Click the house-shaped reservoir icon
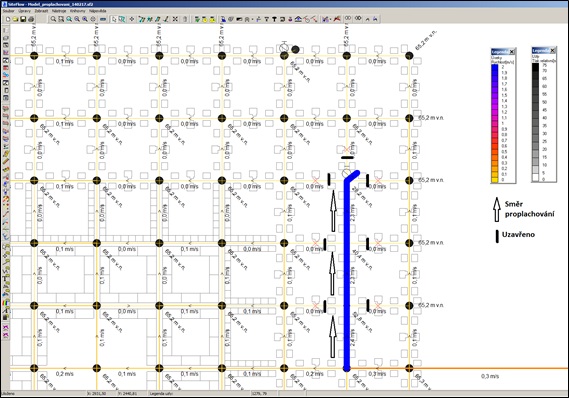The height and width of the screenshot is (398, 569). (298, 19)
